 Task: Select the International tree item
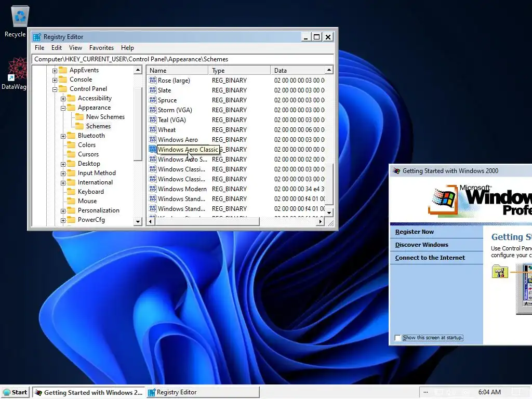click(x=95, y=182)
